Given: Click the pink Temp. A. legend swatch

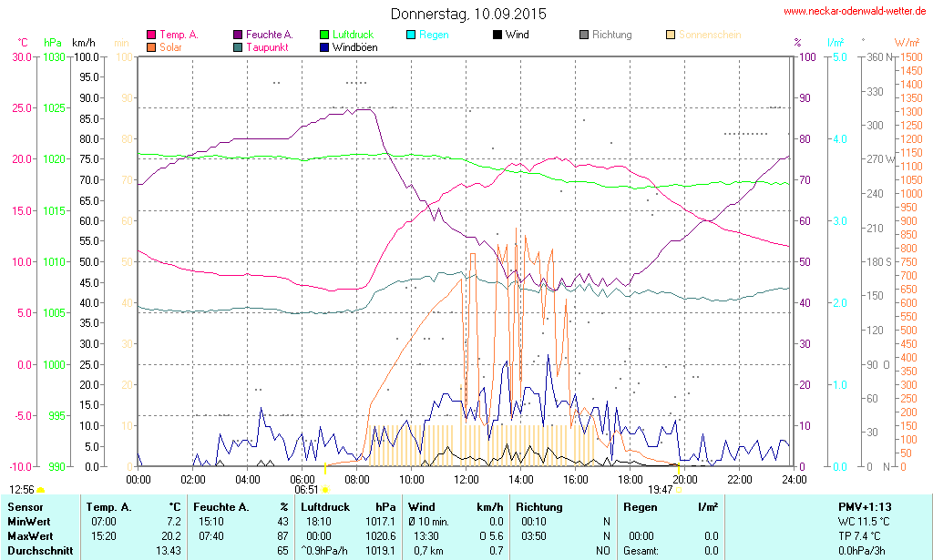Looking at the screenshot, I should [151, 36].
